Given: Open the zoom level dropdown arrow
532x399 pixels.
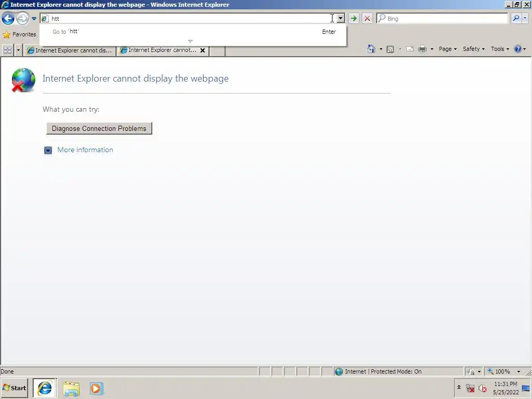Looking at the screenshot, I should 518,371.
